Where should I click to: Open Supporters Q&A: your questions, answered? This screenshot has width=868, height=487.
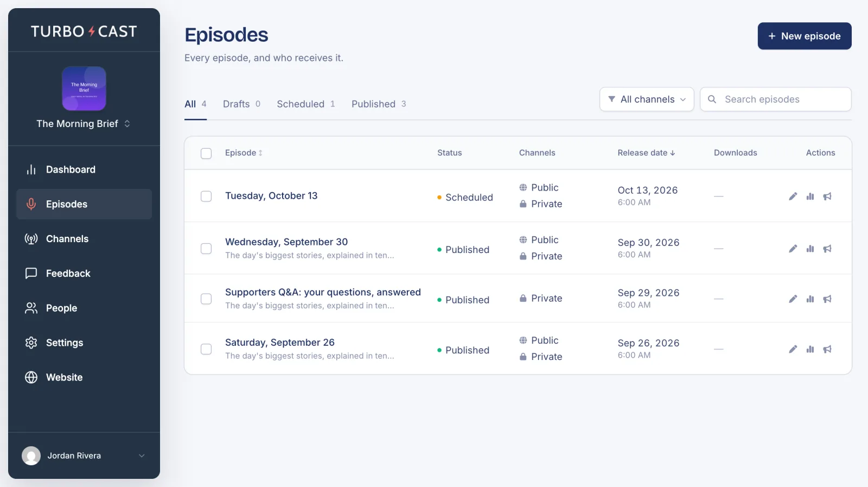(x=323, y=292)
